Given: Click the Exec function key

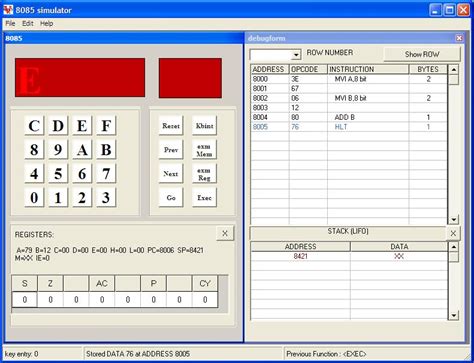Looking at the screenshot, I should 204,198.
